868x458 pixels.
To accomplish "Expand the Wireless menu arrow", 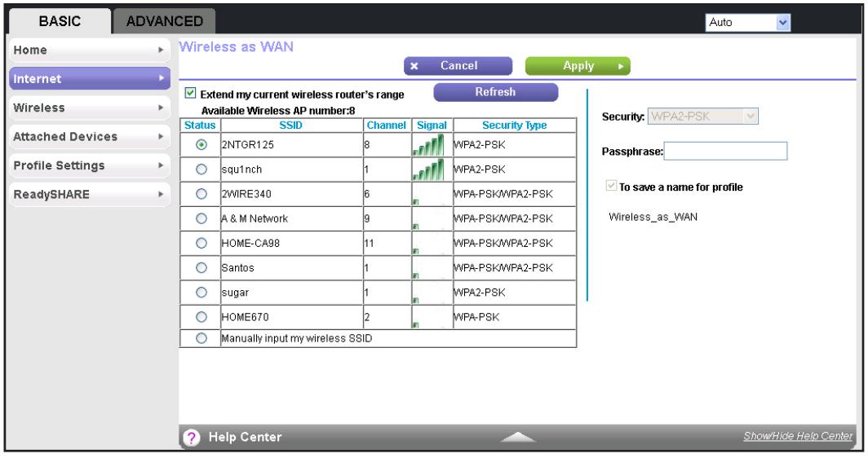I will tap(161, 108).
